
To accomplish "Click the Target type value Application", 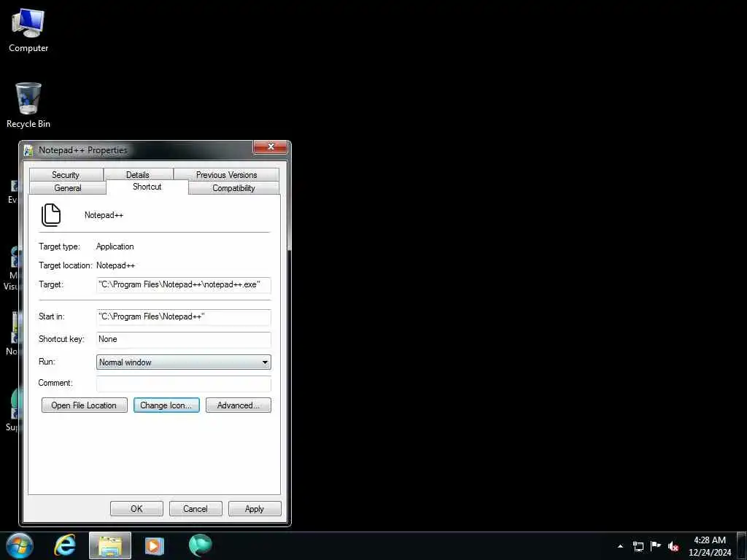I will [115, 246].
